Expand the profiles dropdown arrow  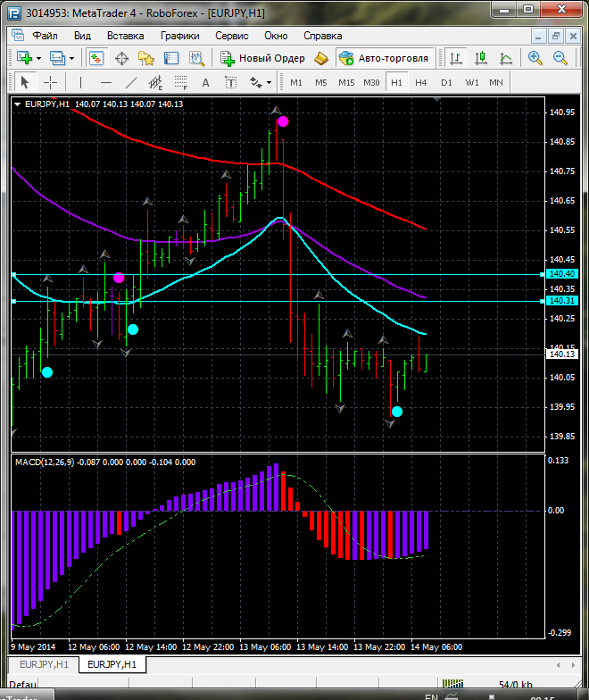coord(71,59)
